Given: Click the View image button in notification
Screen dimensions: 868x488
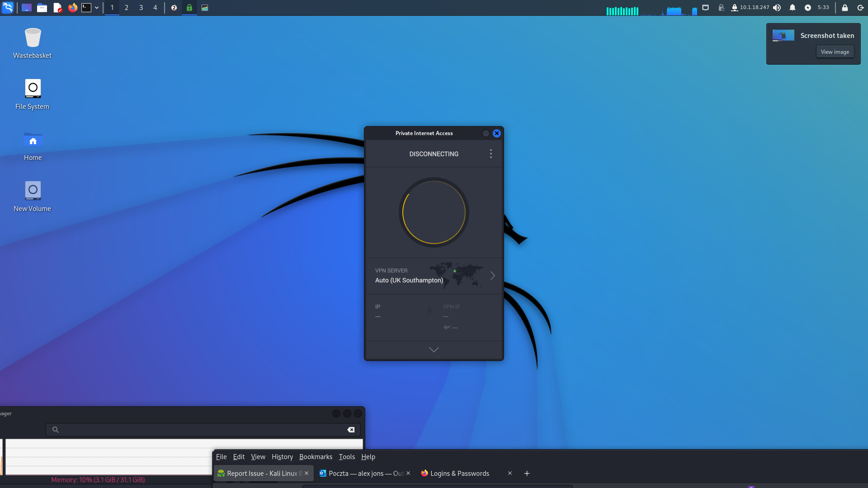Looking at the screenshot, I should 835,52.
